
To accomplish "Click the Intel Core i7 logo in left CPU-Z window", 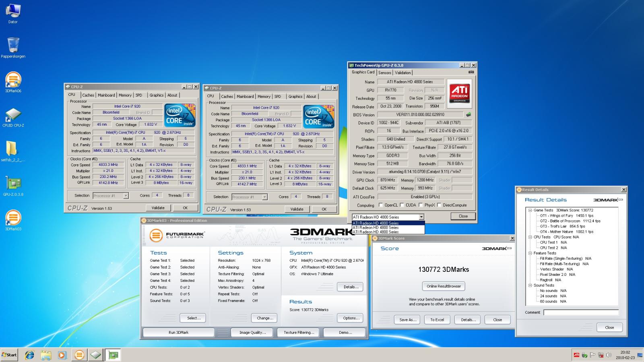I will point(180,115).
